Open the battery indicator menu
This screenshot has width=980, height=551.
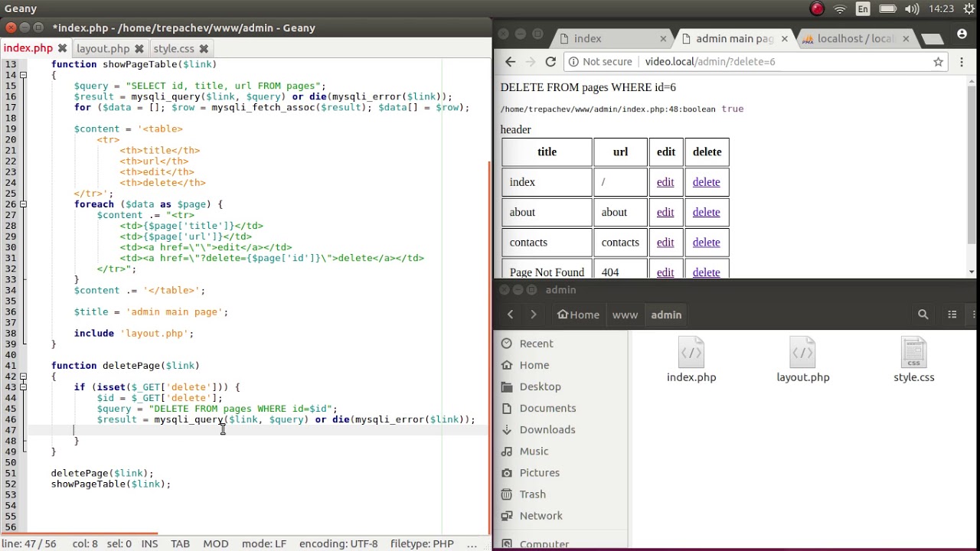(887, 9)
